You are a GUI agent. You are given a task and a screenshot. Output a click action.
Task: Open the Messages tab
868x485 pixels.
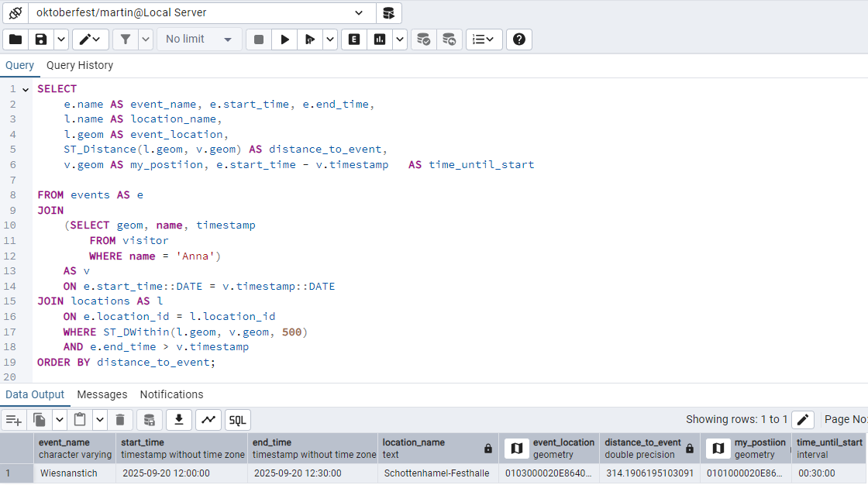coord(102,395)
